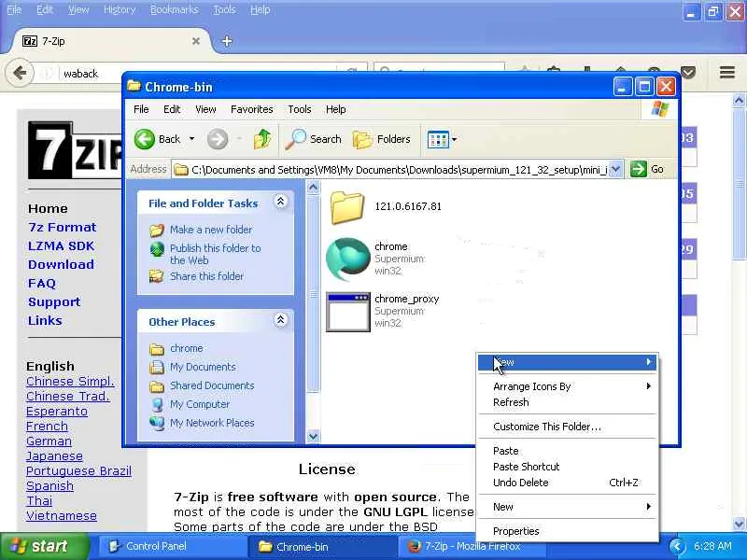Collapse File and Folder Tasks panel
The height and width of the screenshot is (560, 747).
281,202
